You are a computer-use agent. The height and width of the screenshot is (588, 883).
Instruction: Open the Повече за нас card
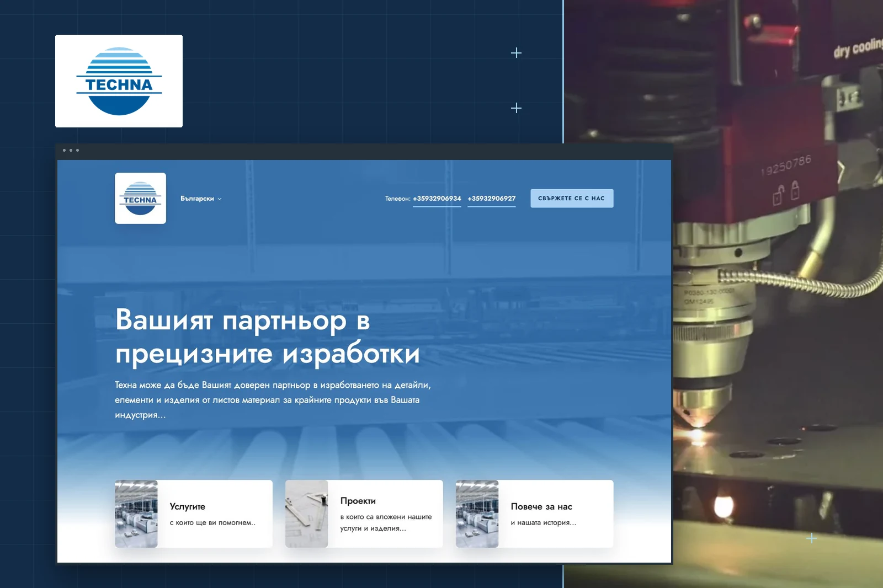535,514
